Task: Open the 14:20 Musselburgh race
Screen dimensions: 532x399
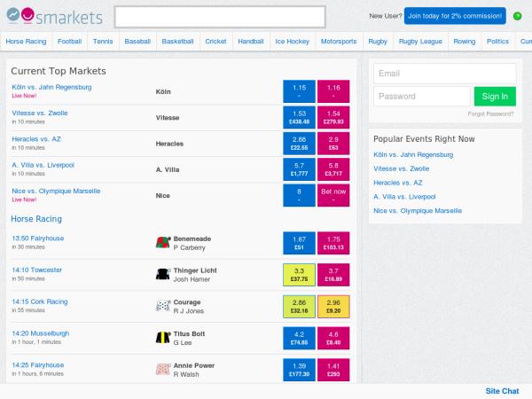Action: click(x=41, y=333)
